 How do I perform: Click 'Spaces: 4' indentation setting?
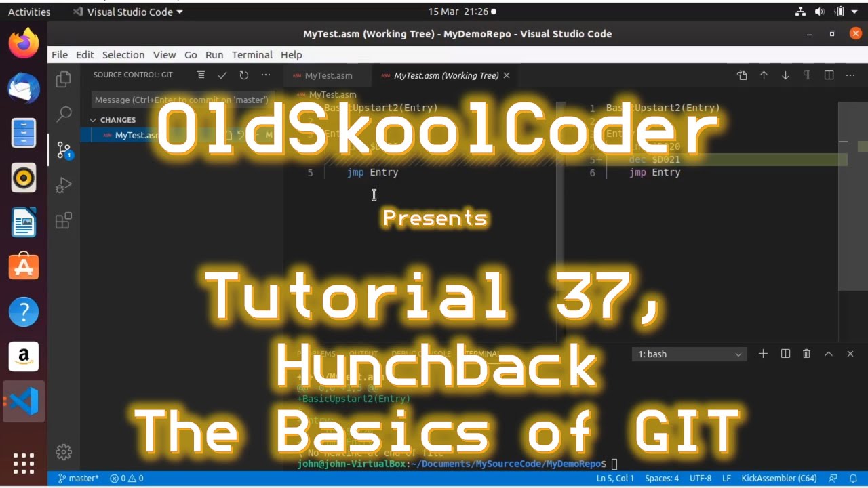coord(662,479)
